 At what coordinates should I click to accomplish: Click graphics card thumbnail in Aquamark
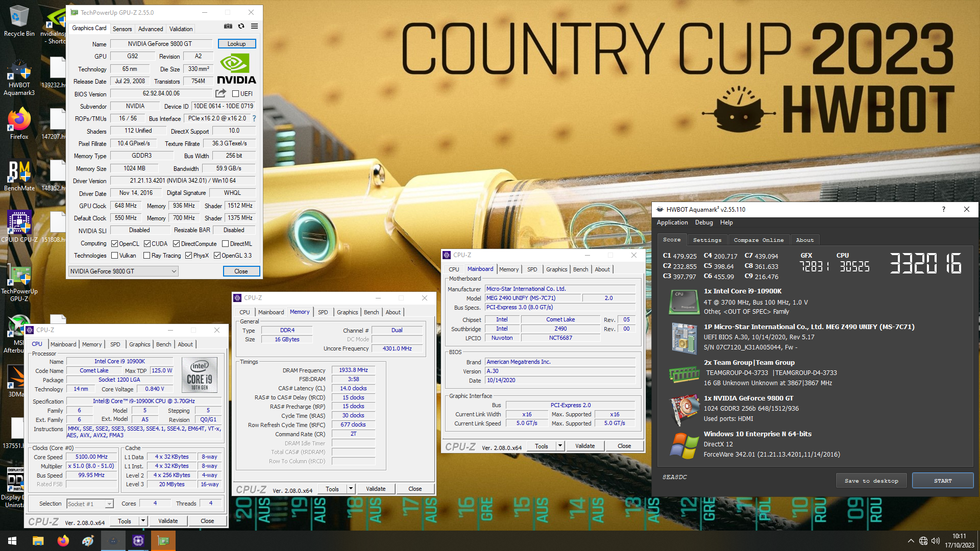683,409
